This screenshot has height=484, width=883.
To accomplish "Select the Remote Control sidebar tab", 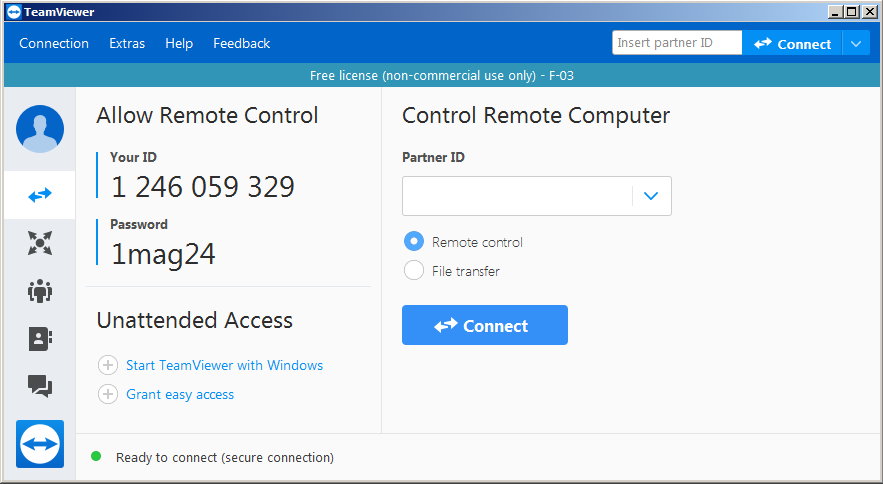I will click(39, 195).
